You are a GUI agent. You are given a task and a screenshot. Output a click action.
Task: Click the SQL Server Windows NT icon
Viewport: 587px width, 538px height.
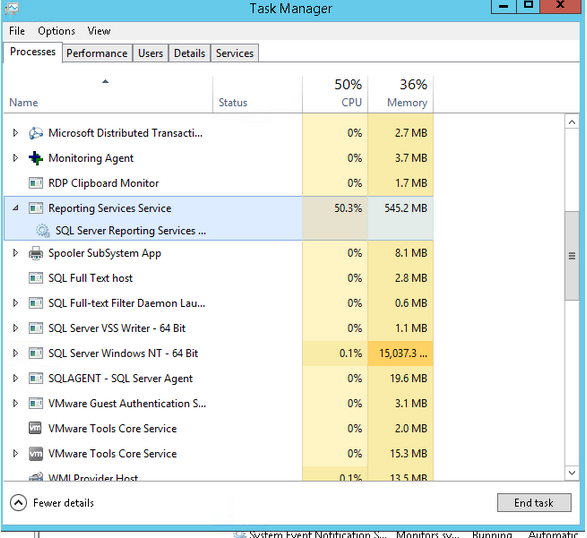point(36,354)
